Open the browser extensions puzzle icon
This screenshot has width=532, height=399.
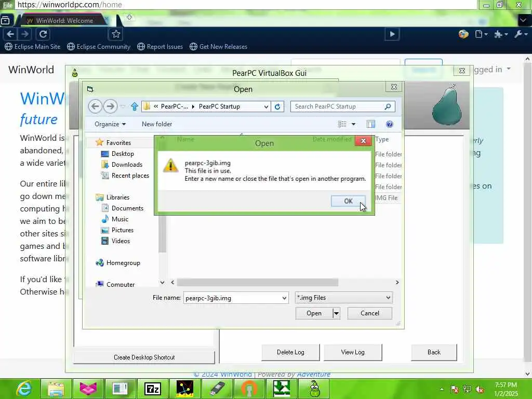(500, 34)
